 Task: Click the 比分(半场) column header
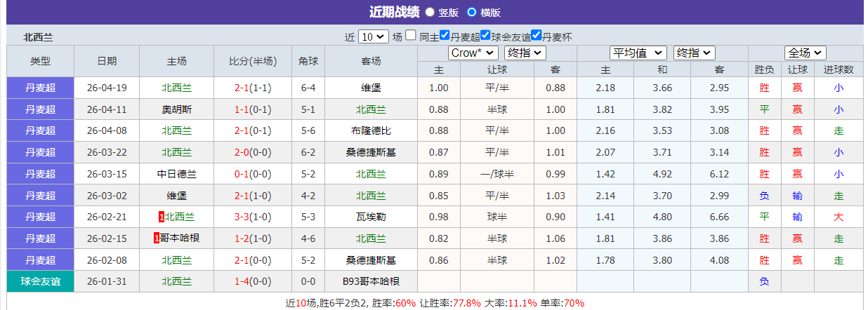(x=253, y=61)
